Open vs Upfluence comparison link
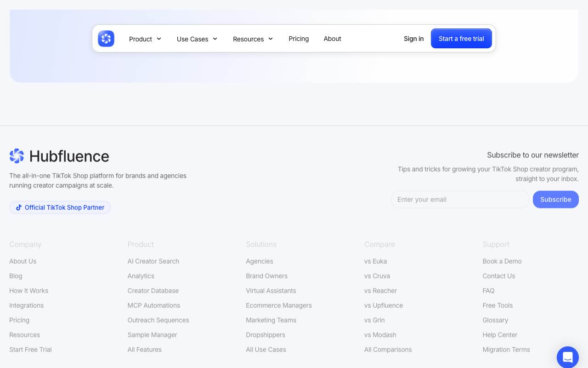The height and width of the screenshot is (368, 588). tap(384, 305)
